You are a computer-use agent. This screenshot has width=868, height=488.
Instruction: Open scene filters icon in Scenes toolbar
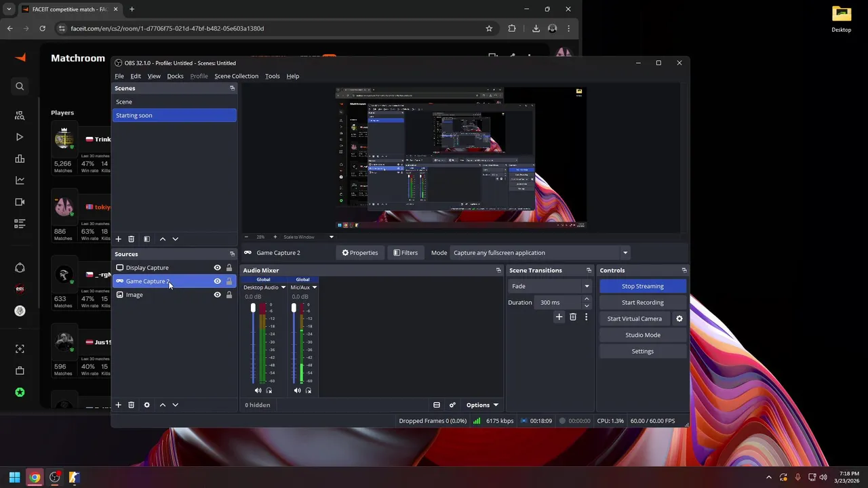[146, 239]
